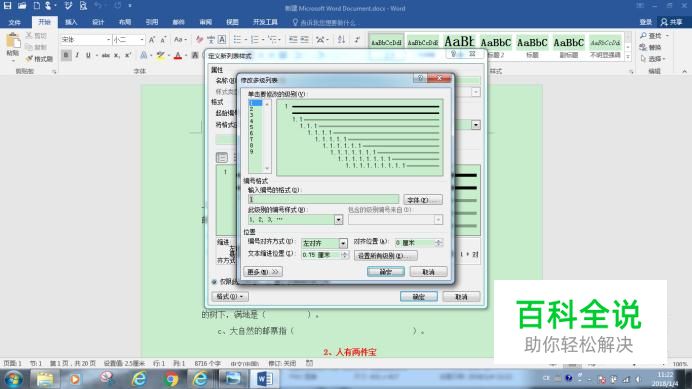692x389 pixels.
Task: Click the 字体 button in Modify Multilevel dialog
Action: click(x=422, y=200)
